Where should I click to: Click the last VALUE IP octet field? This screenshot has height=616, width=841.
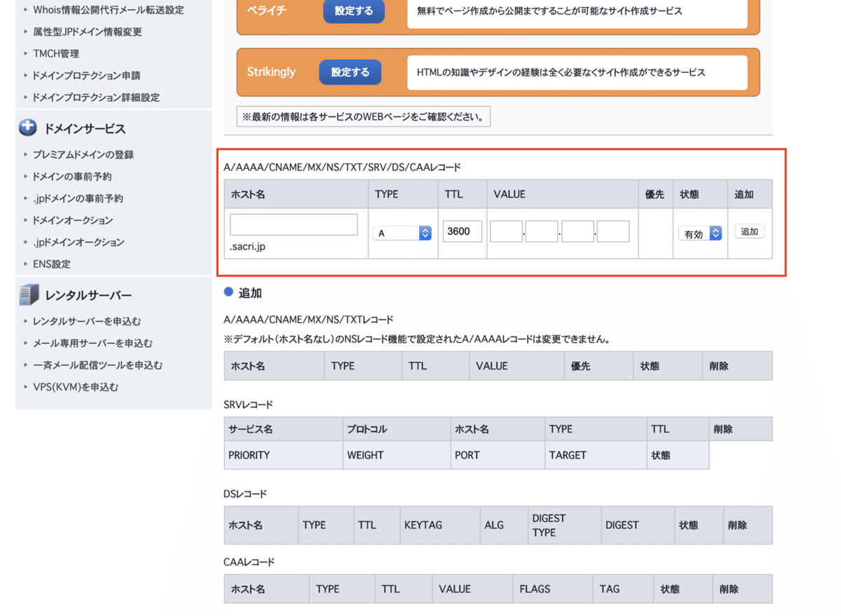tap(613, 231)
